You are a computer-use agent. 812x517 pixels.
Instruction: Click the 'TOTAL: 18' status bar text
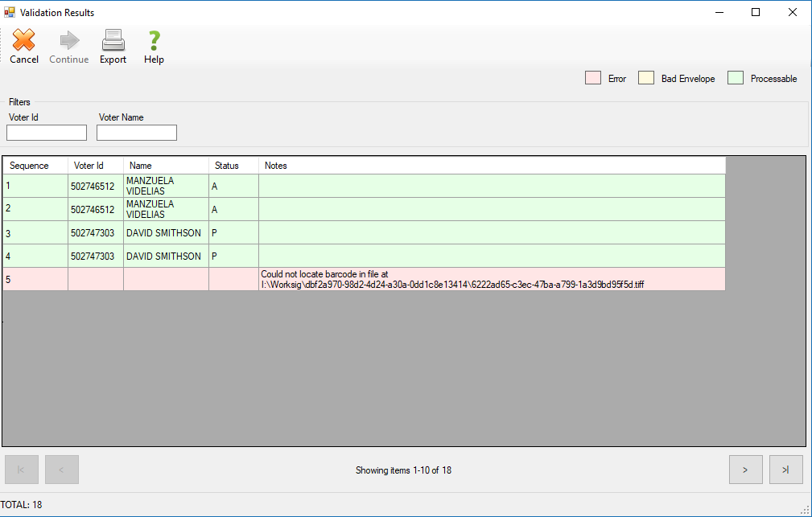[x=21, y=505]
